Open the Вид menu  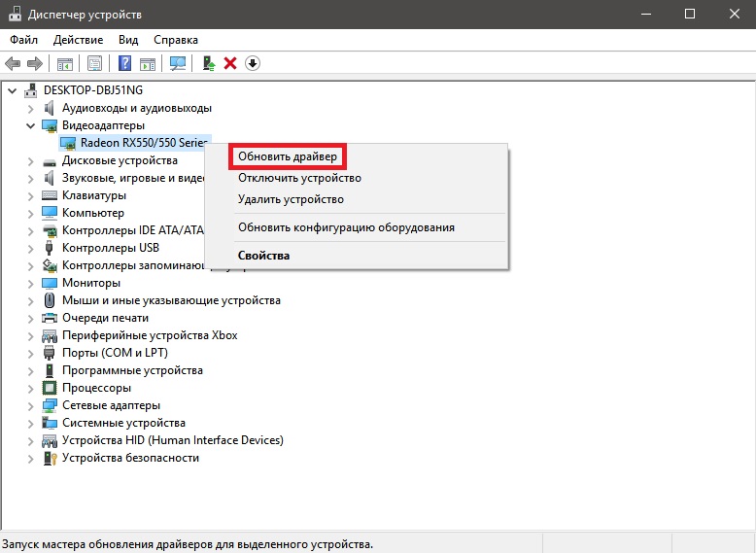tap(128, 40)
